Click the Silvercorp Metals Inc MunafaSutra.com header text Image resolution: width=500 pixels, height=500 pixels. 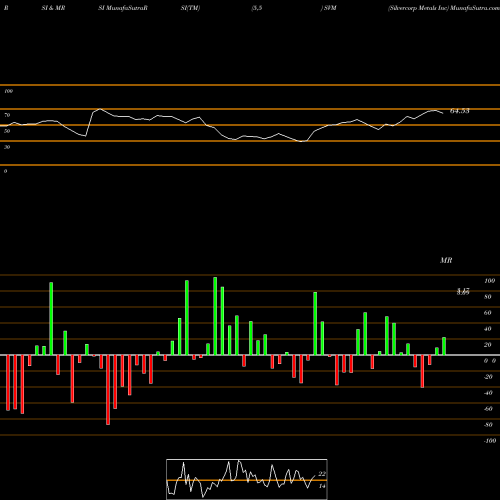pos(444,8)
